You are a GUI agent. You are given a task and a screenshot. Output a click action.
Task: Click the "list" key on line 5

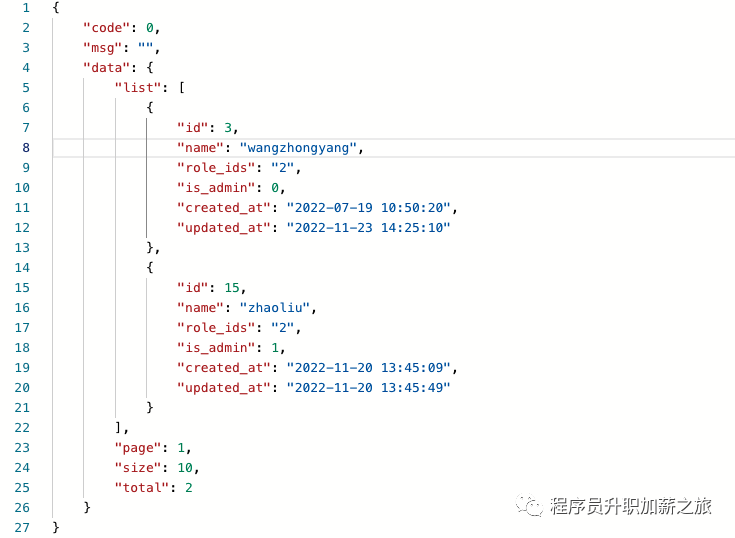point(139,87)
